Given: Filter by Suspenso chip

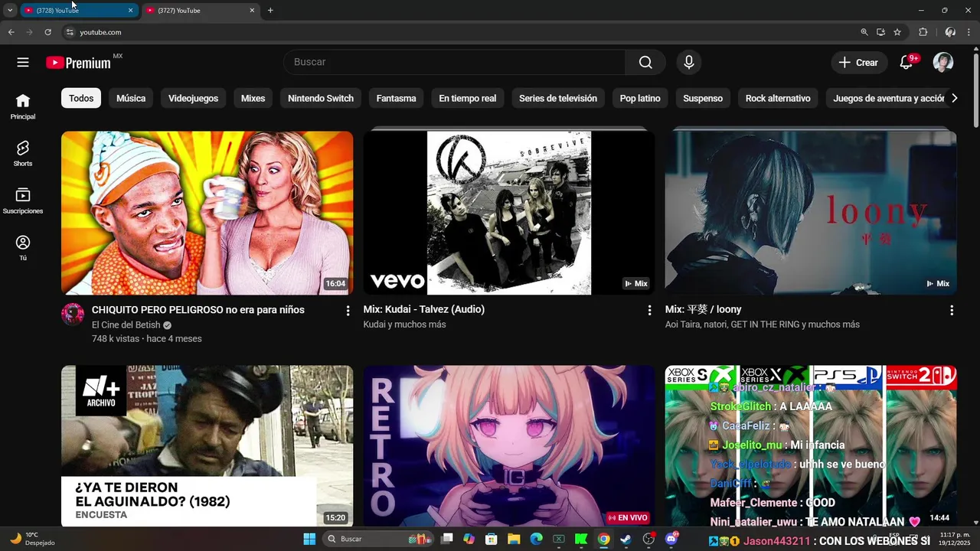Looking at the screenshot, I should [703, 98].
